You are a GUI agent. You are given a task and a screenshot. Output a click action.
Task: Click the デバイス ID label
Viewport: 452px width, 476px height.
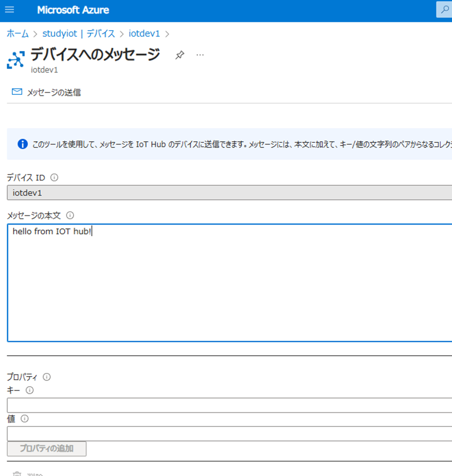click(26, 178)
